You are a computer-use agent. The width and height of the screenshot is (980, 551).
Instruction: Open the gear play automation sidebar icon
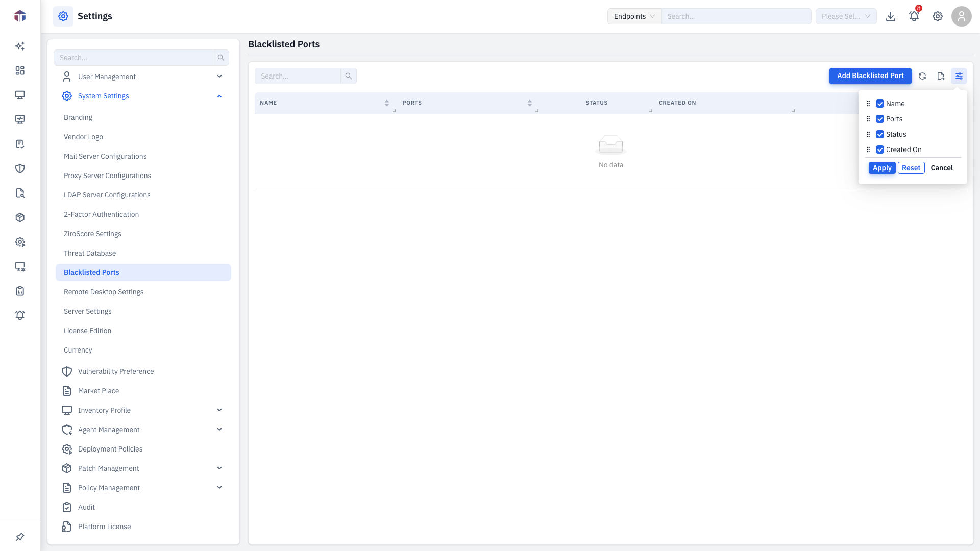20,242
